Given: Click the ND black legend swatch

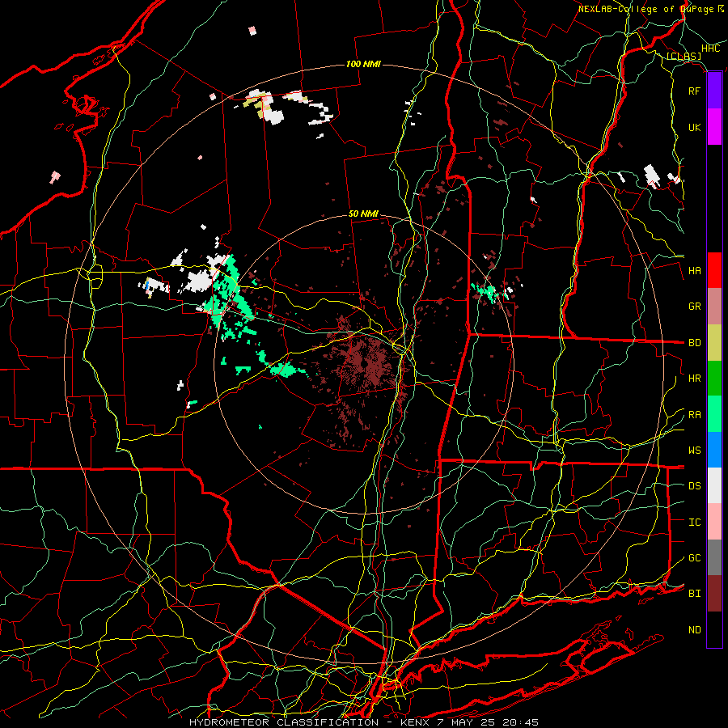Looking at the screenshot, I should pyautogui.click(x=714, y=629).
